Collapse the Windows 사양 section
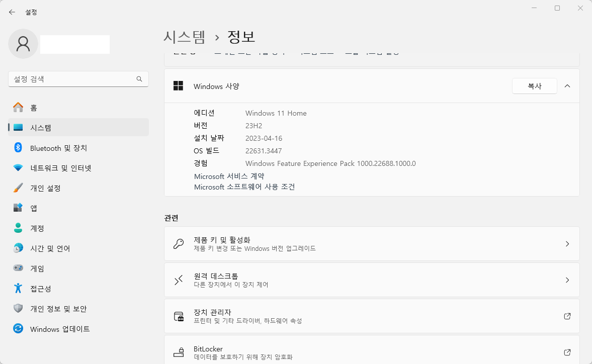 point(567,86)
